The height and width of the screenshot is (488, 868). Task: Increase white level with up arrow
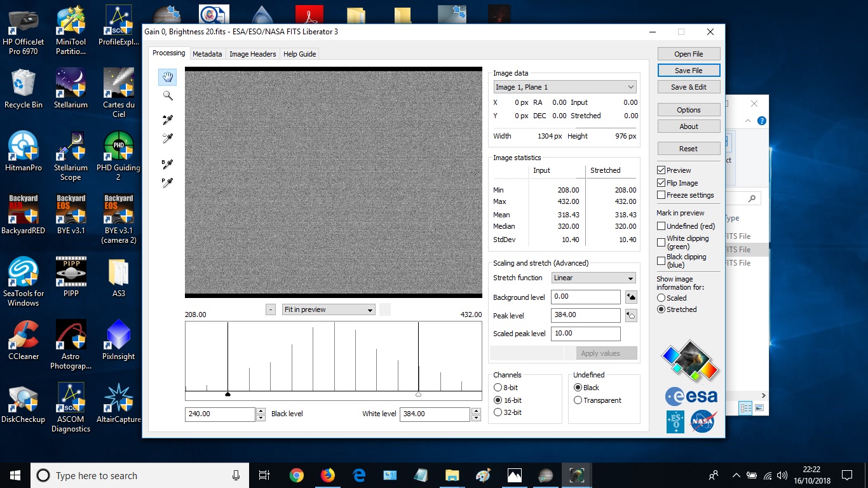tap(476, 411)
